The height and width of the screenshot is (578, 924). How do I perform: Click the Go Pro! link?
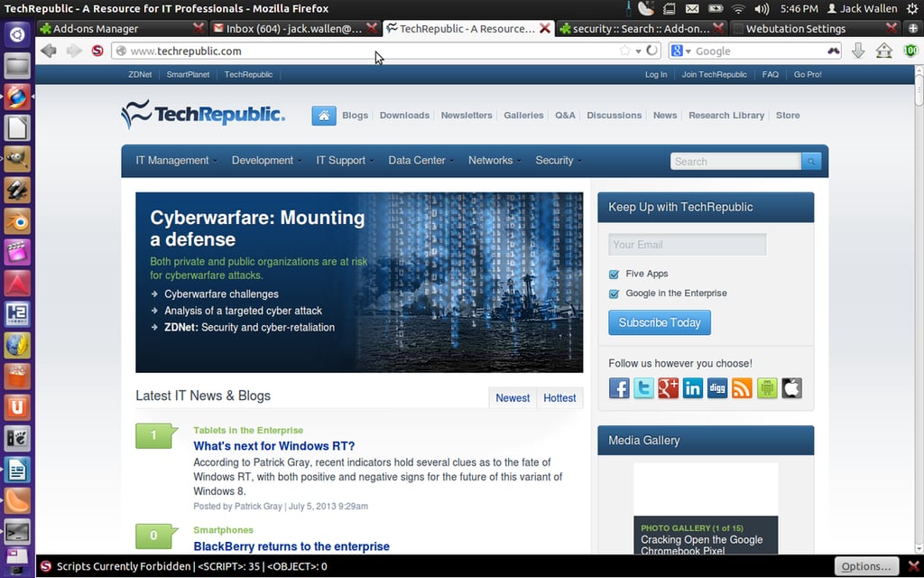(808, 74)
